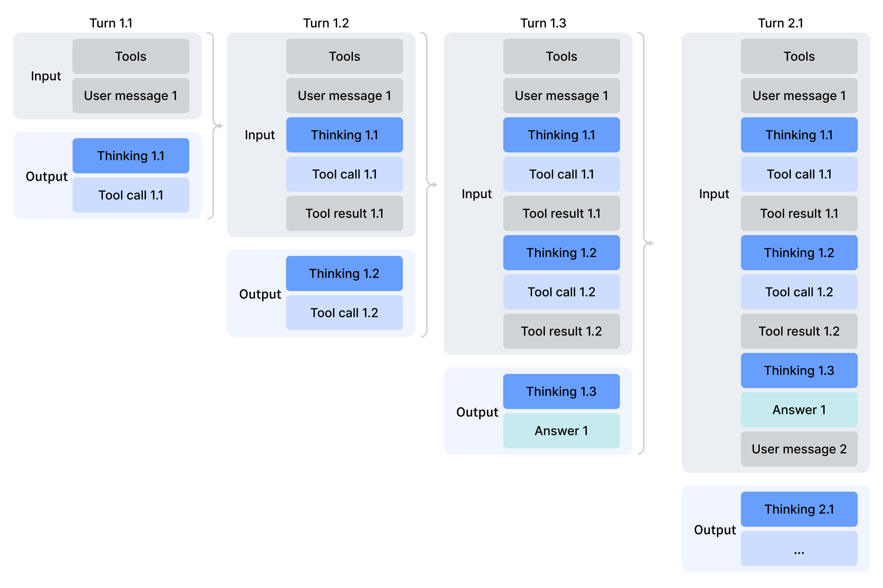This screenshot has height=588, width=883.
Task: Click Tool call 1.2 in Turn 1.2 output
Action: pos(344,313)
